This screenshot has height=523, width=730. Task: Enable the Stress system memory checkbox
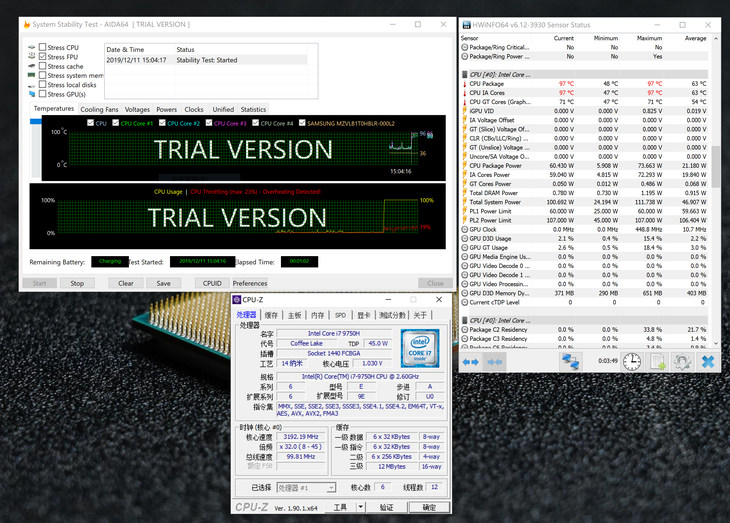[42, 75]
